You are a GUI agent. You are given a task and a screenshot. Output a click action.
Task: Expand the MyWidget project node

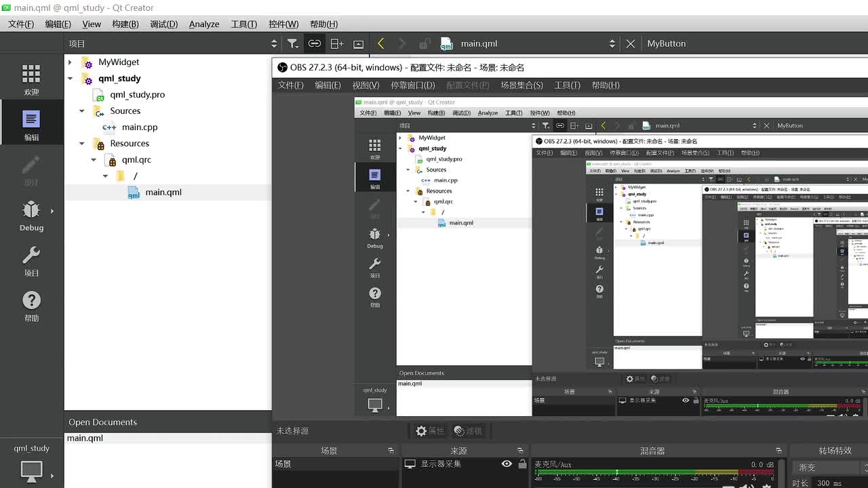70,62
